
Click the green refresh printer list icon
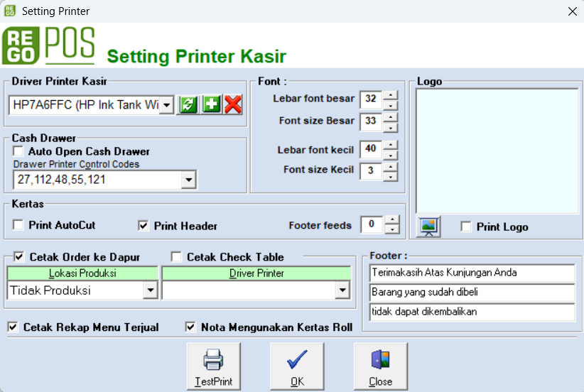[188, 105]
